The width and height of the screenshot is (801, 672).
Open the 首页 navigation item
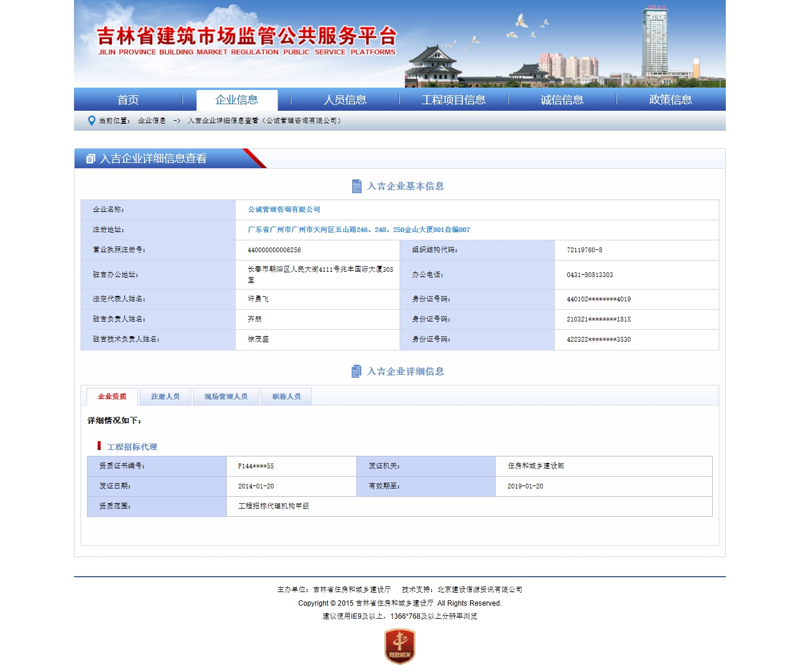click(x=128, y=99)
